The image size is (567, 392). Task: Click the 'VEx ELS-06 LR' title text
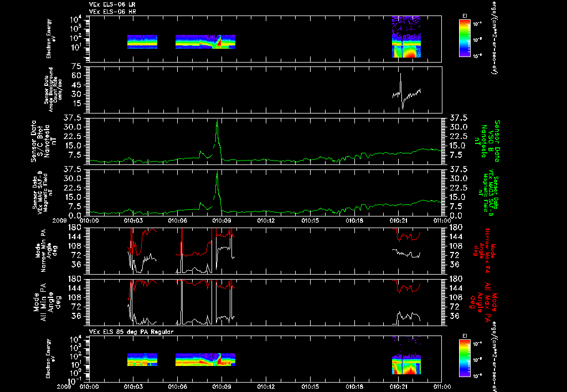pos(112,4)
